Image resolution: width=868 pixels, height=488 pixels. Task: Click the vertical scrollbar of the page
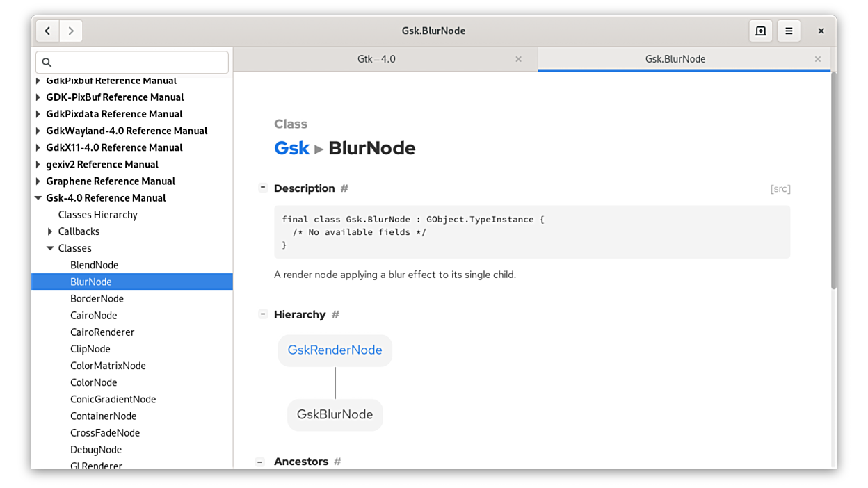pos(833,181)
